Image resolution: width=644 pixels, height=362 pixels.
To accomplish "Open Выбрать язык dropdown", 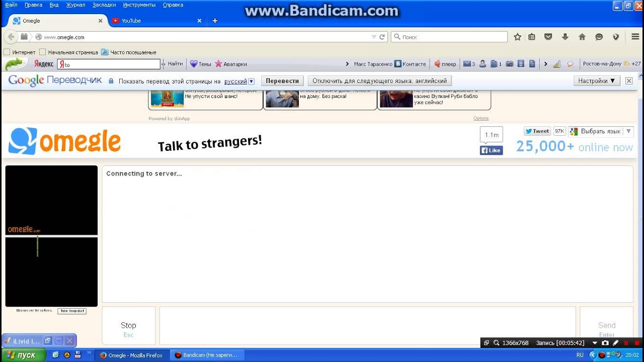I will tap(601, 131).
